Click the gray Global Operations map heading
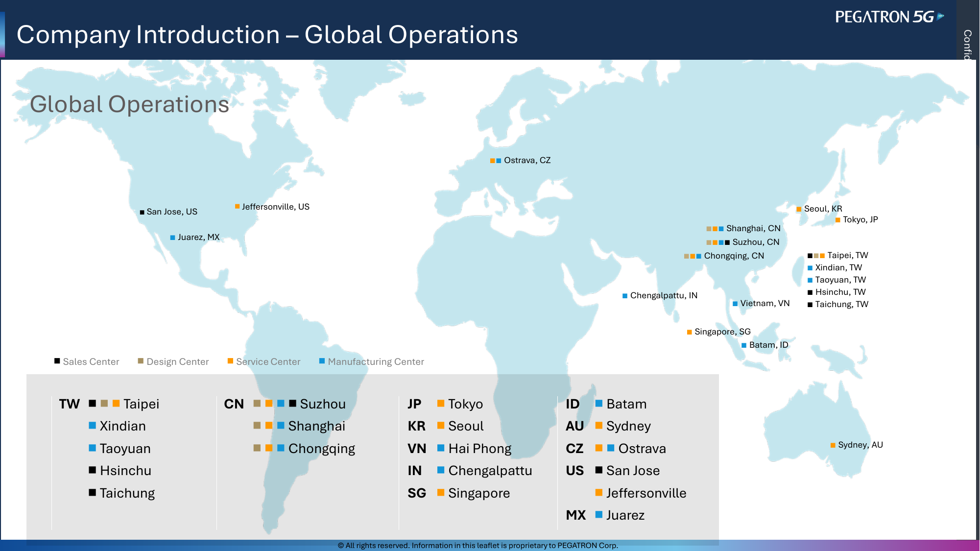 click(x=130, y=104)
